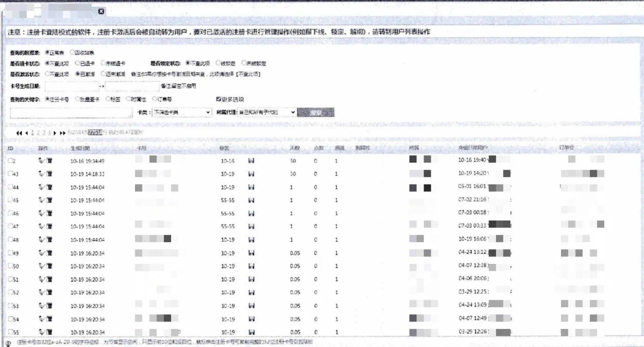The height and width of the screenshot is (347, 644).
Task: Tick the checkbox for row ID 45
Action: [x=10, y=200]
